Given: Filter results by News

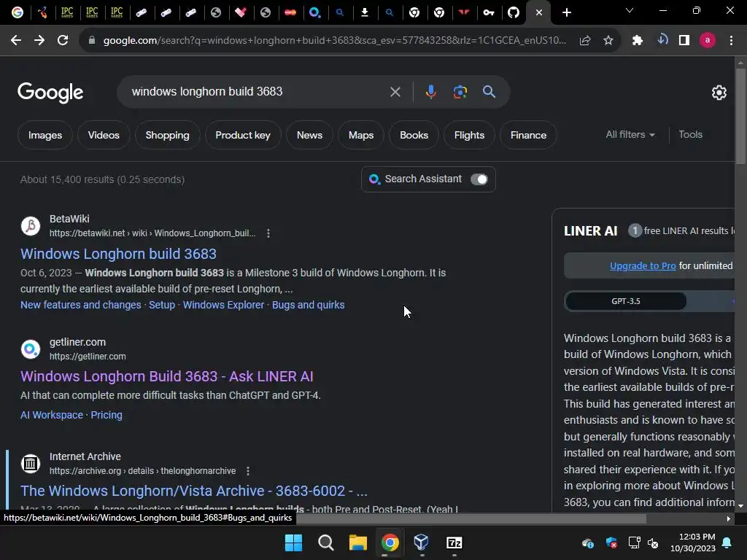Looking at the screenshot, I should click(309, 135).
